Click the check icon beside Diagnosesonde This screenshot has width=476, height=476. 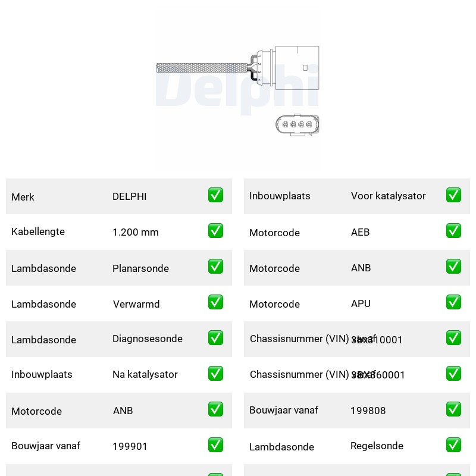215,337
